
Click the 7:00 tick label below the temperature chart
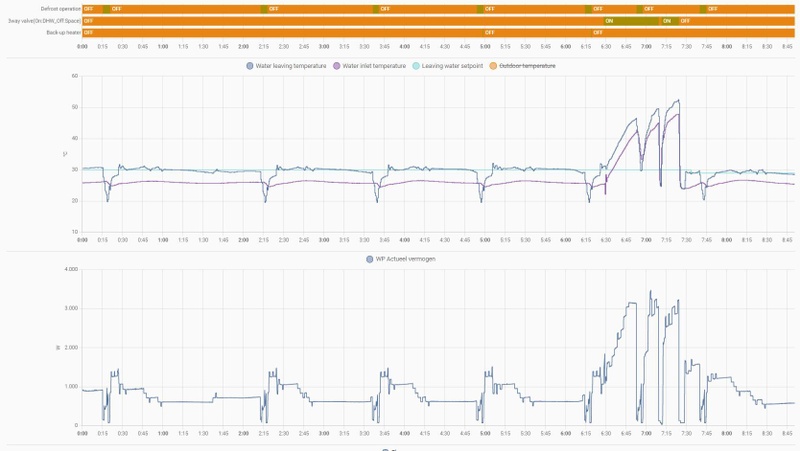[x=646, y=240]
